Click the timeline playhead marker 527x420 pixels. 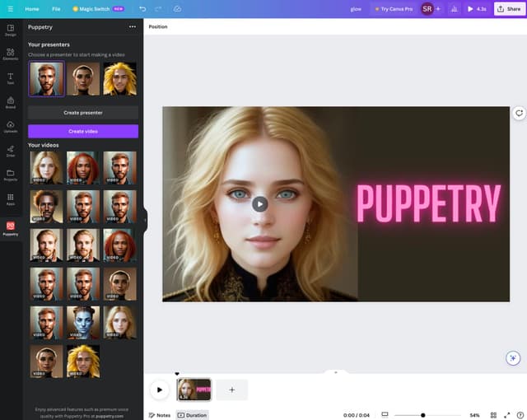tap(177, 374)
